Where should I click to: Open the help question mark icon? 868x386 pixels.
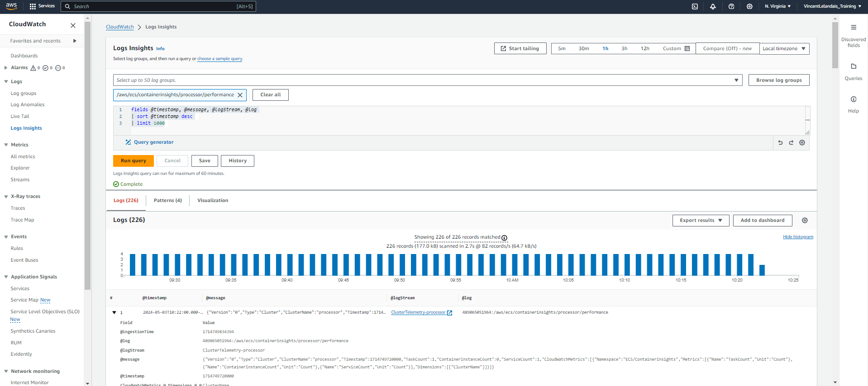click(x=731, y=6)
